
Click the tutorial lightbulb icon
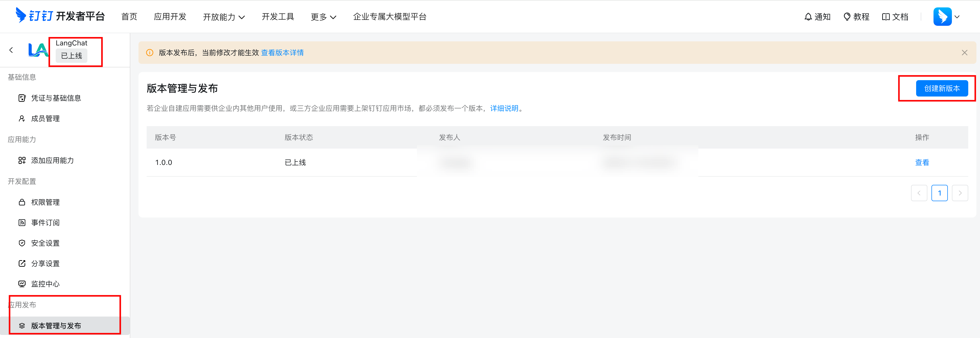847,17
